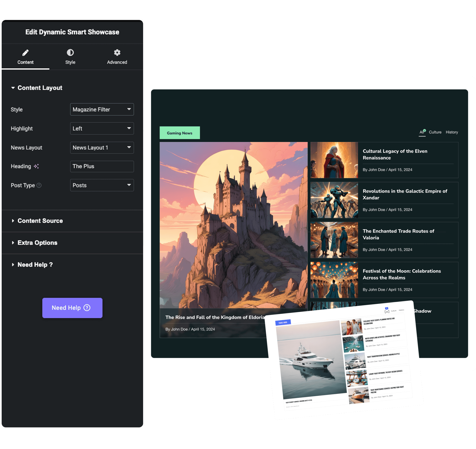Click the Content tab pencil icon
This screenshot has height=449, width=476.
pyautogui.click(x=25, y=52)
